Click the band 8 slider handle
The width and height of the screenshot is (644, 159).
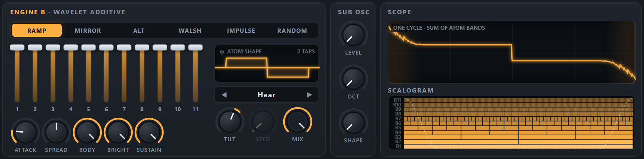click(142, 47)
